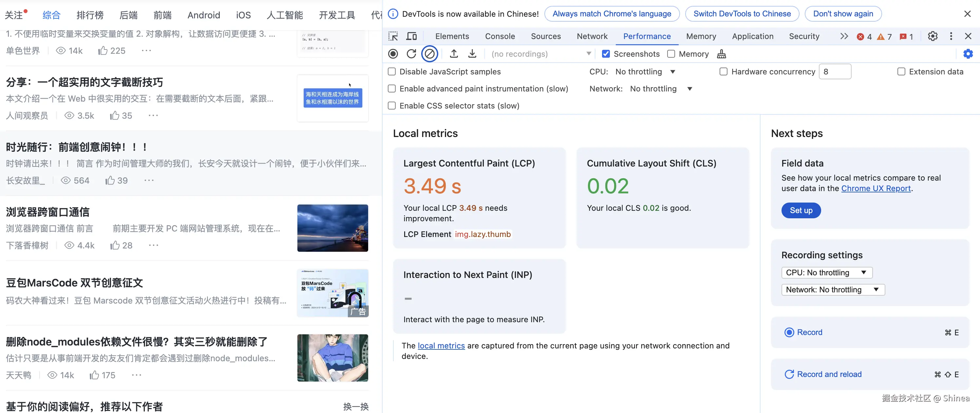Check the Hardware concurrency checkbox
The image size is (980, 413).
tap(723, 71)
